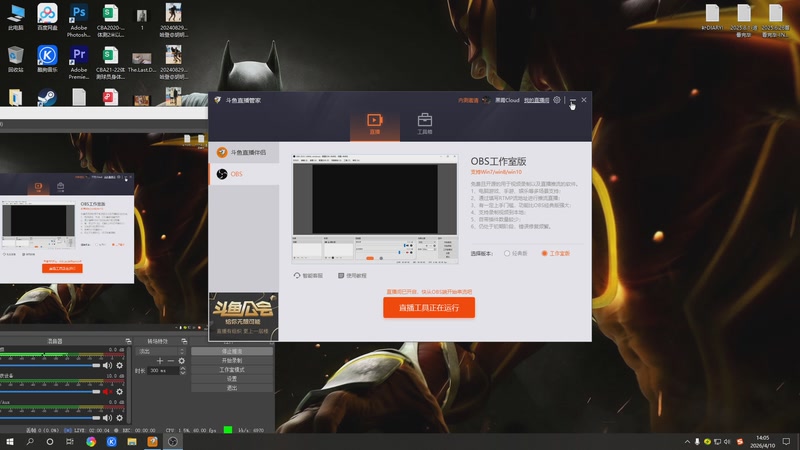Open the 我的直播间 link
800x450 pixels.
(x=536, y=101)
